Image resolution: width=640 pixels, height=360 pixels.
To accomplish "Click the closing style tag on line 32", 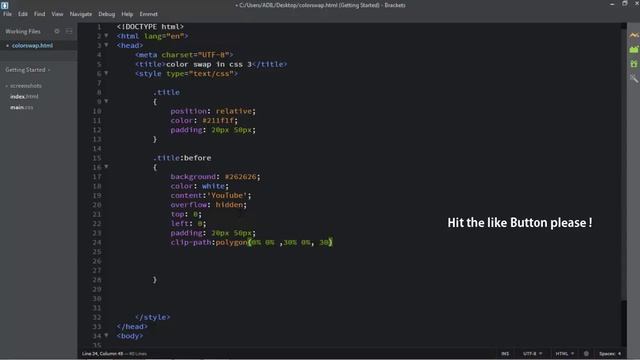I will (x=153, y=317).
